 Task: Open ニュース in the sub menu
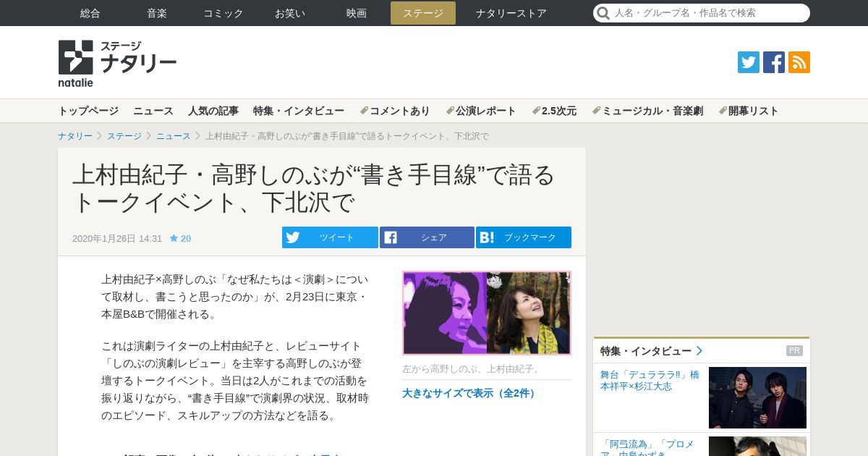coord(153,111)
